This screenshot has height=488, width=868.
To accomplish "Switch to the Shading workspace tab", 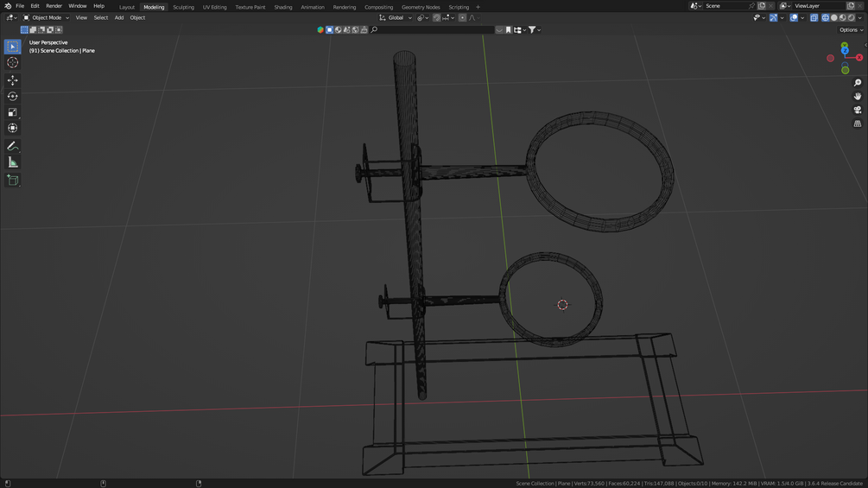I will click(283, 7).
